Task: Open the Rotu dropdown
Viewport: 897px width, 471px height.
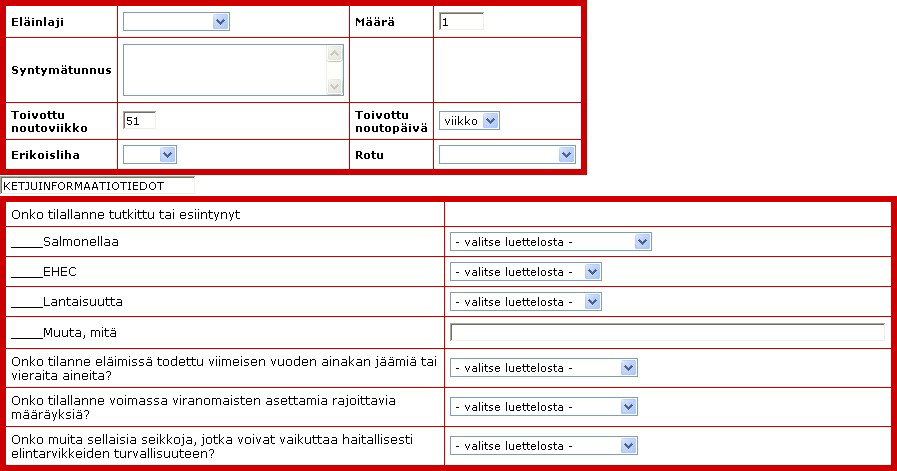Action: (507, 155)
